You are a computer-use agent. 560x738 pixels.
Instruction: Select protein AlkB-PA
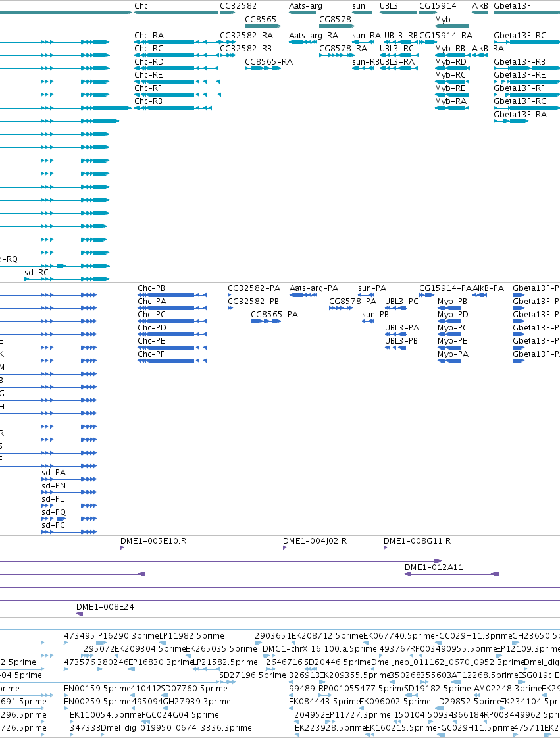pos(488,288)
